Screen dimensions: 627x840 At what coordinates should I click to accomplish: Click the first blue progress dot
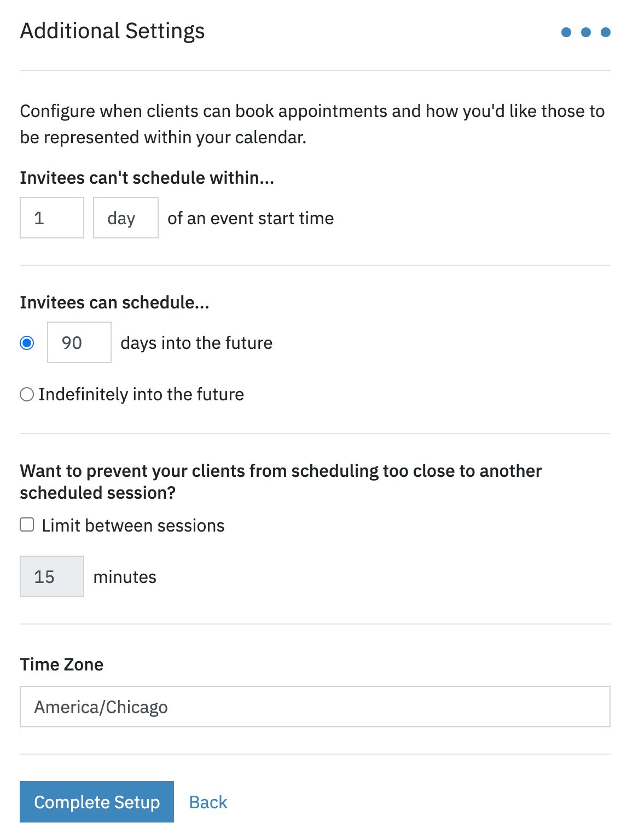[566, 32]
